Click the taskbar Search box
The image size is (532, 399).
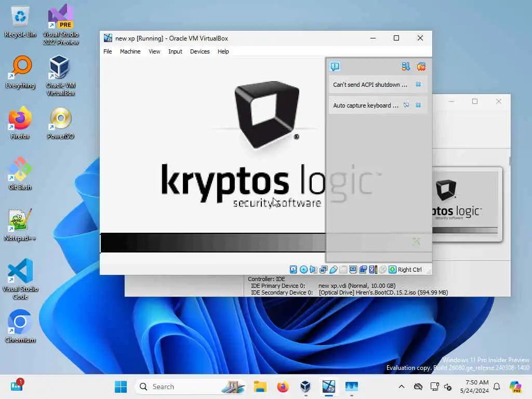191,387
